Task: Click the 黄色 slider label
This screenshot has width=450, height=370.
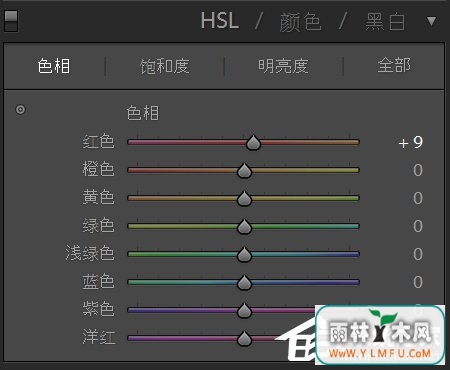Action: [x=98, y=197]
